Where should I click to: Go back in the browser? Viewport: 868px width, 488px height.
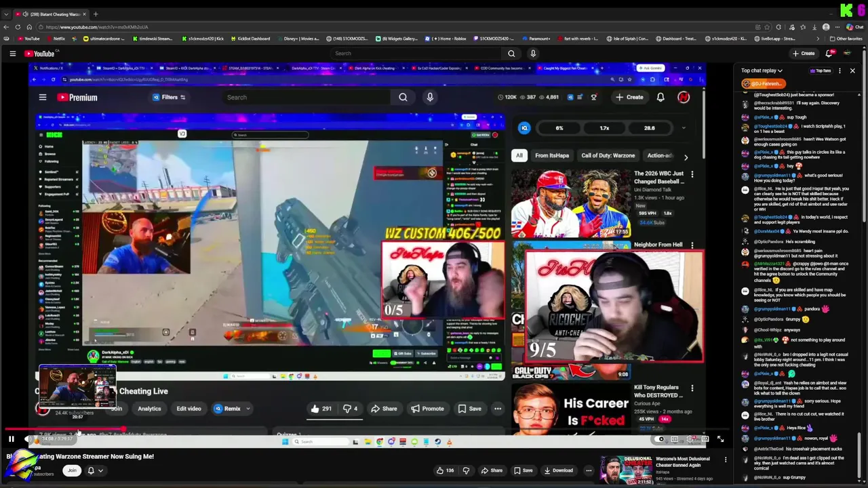click(6, 27)
